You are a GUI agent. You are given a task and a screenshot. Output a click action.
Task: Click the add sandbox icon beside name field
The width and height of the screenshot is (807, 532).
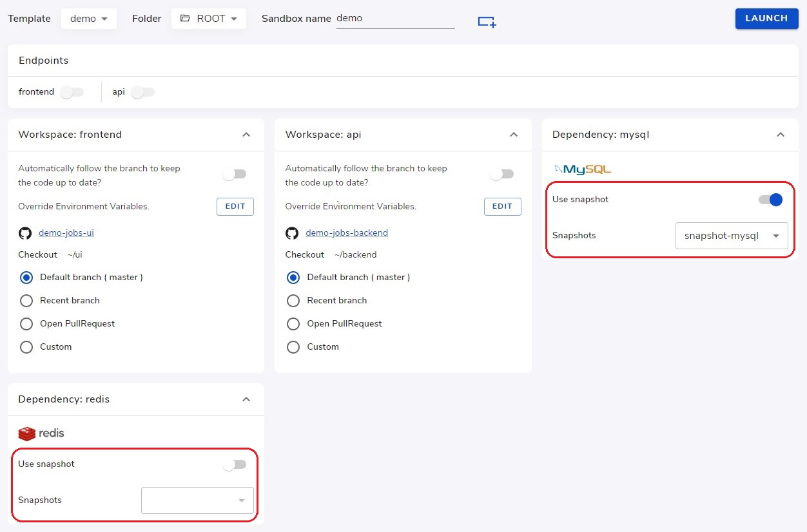(487, 22)
